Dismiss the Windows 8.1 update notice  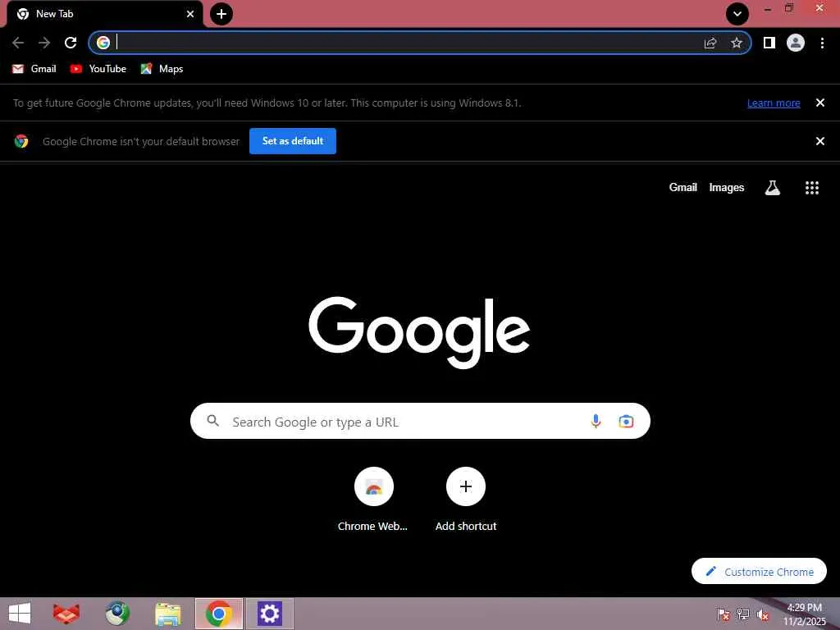pyautogui.click(x=820, y=103)
